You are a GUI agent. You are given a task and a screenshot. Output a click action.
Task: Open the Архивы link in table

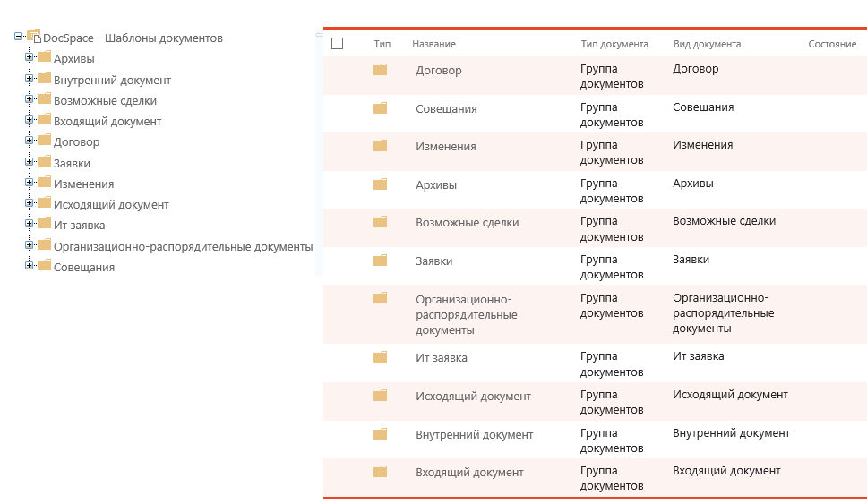tap(436, 185)
